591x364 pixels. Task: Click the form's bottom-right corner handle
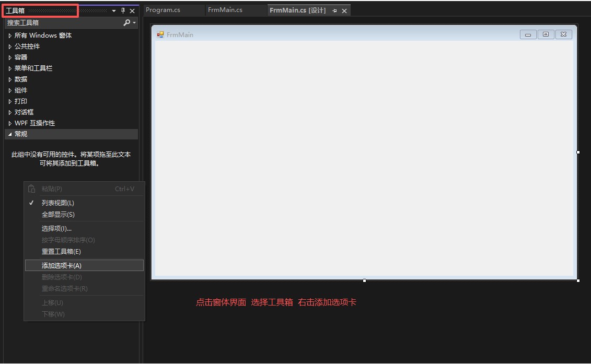pyautogui.click(x=578, y=280)
